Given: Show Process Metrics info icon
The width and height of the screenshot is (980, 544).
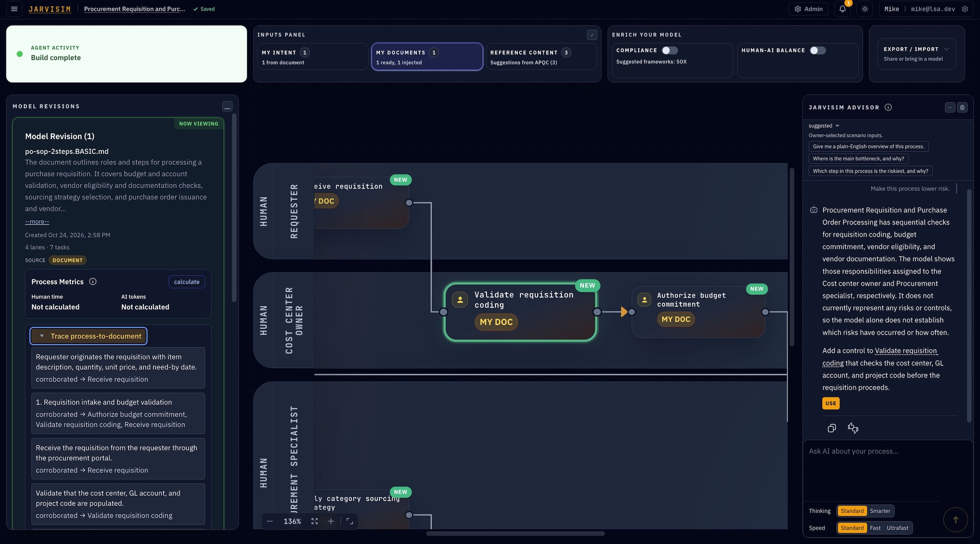Looking at the screenshot, I should coord(93,282).
